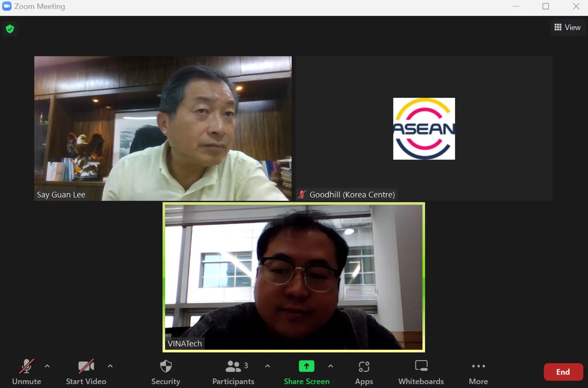Screen dimensions: 588x388
Task: Click muted mic icon beside Goodhill name
Action: coord(302,195)
